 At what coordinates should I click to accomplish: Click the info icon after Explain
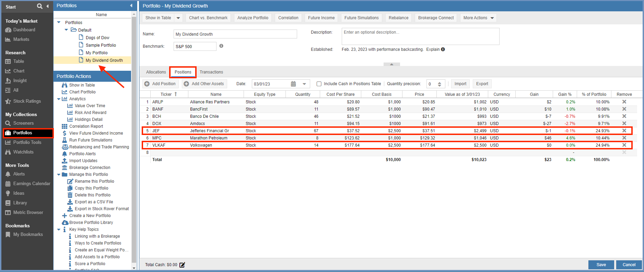[x=443, y=49]
